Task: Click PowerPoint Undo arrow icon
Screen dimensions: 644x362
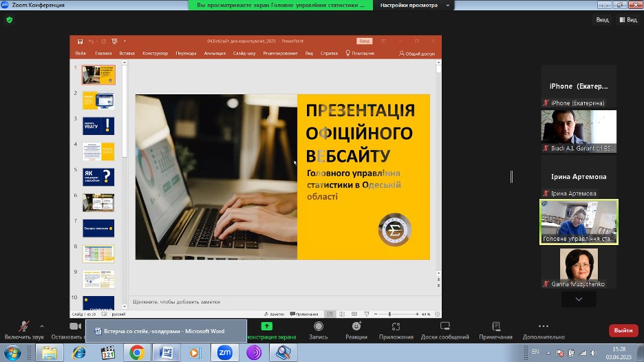Action: click(91, 41)
